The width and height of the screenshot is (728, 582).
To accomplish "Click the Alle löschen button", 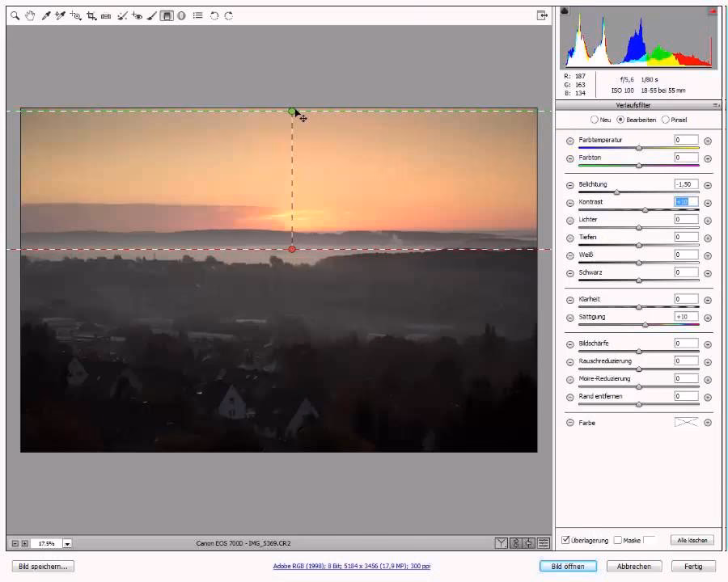I will pos(691,540).
